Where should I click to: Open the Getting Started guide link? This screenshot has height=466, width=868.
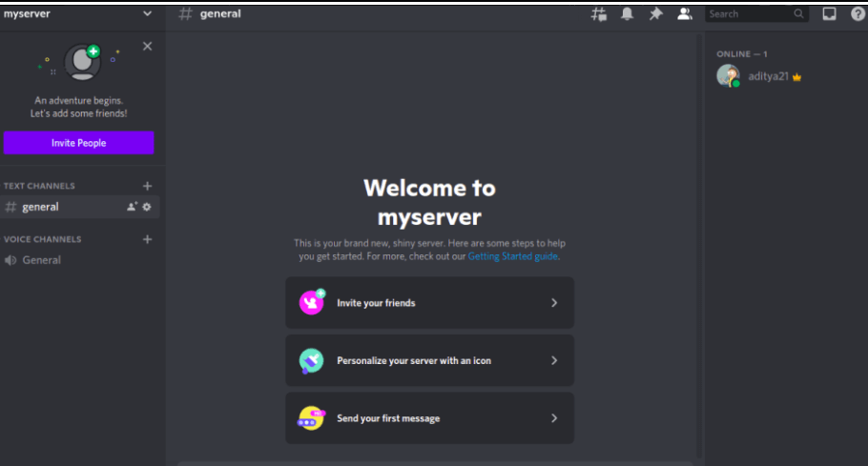pyautogui.click(x=512, y=256)
